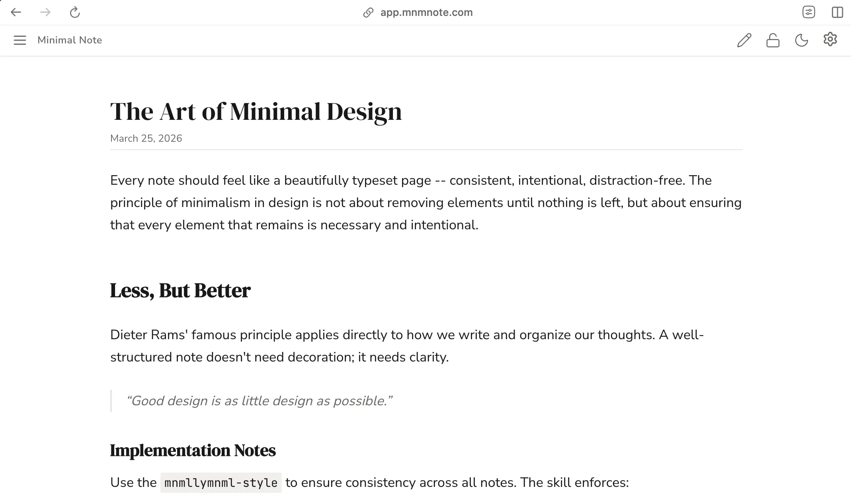Open settings with the gear icon

coord(830,40)
